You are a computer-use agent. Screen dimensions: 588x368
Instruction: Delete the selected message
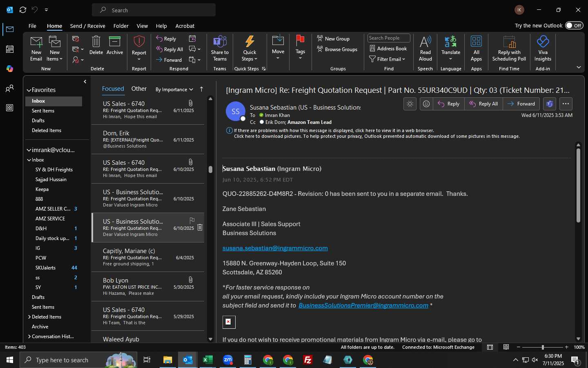96,45
